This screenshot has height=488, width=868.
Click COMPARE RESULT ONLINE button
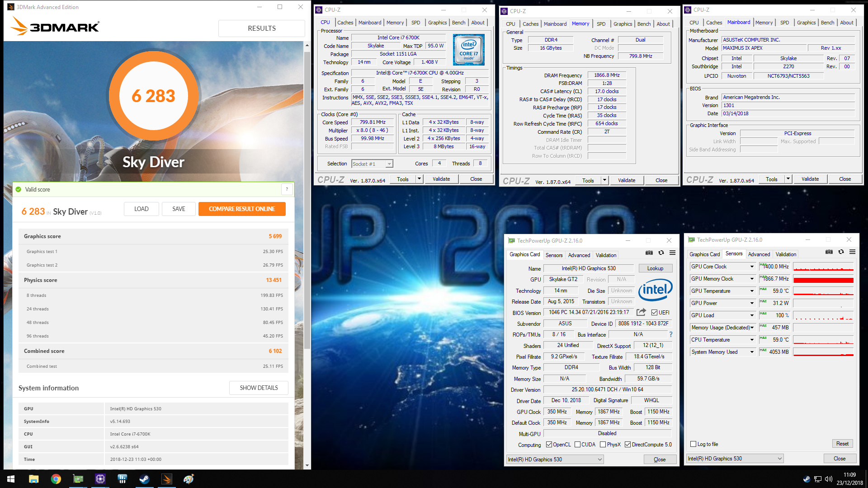(x=242, y=209)
